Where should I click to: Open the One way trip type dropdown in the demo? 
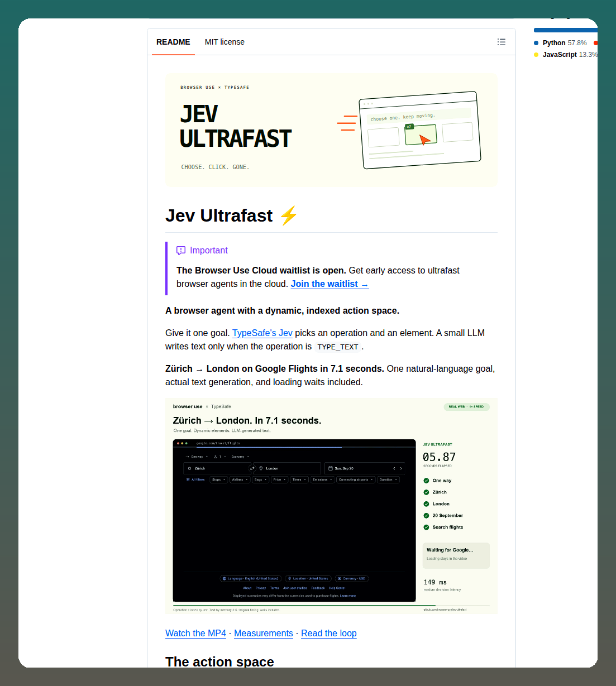[197, 457]
